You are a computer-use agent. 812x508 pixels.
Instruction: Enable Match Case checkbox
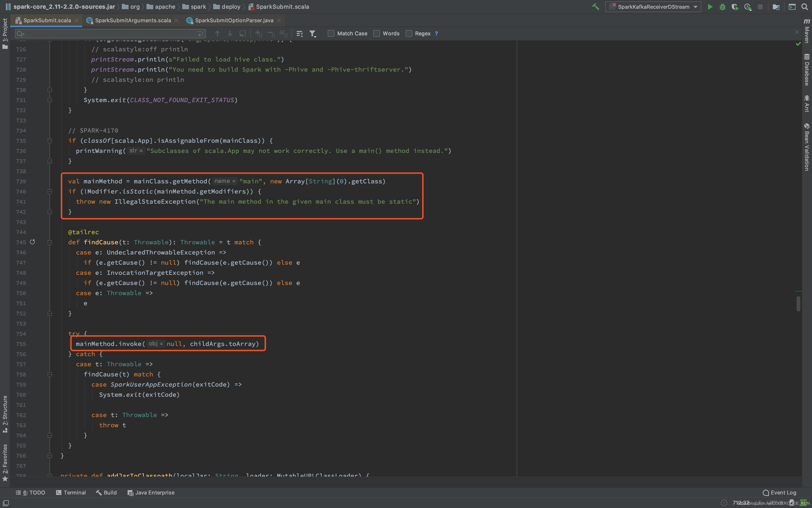331,34
